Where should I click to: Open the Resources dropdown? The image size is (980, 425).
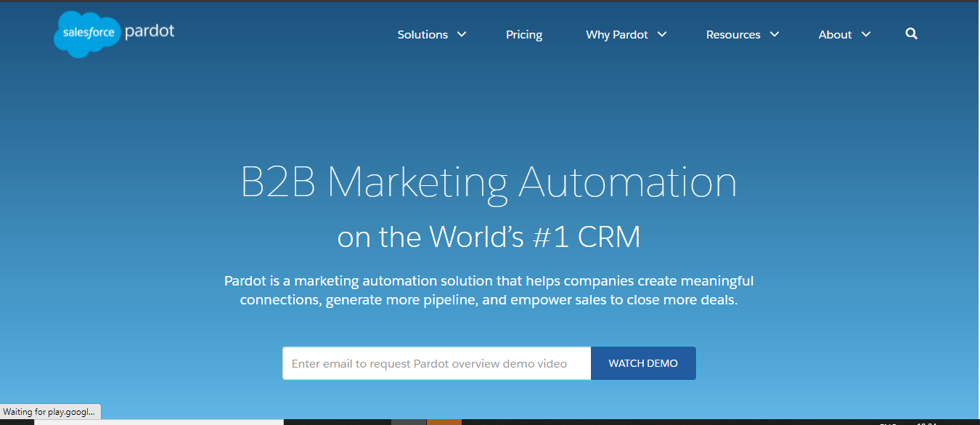click(743, 34)
